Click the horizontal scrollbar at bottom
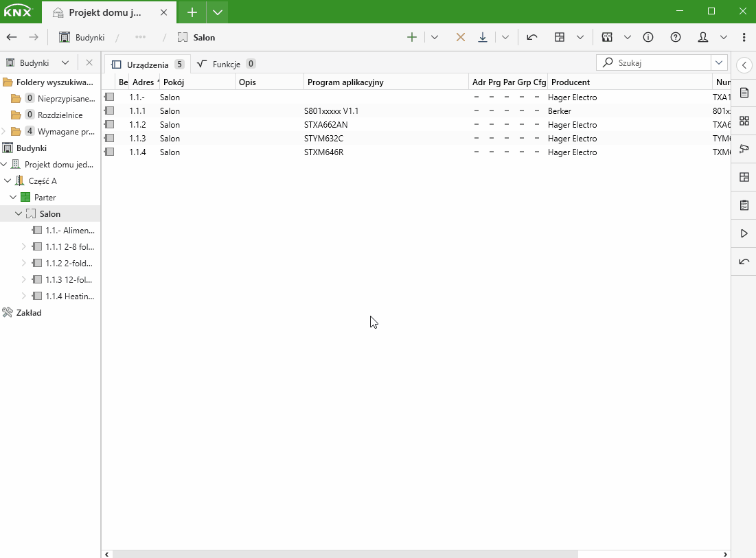Image resolution: width=756 pixels, height=558 pixels. [345, 554]
